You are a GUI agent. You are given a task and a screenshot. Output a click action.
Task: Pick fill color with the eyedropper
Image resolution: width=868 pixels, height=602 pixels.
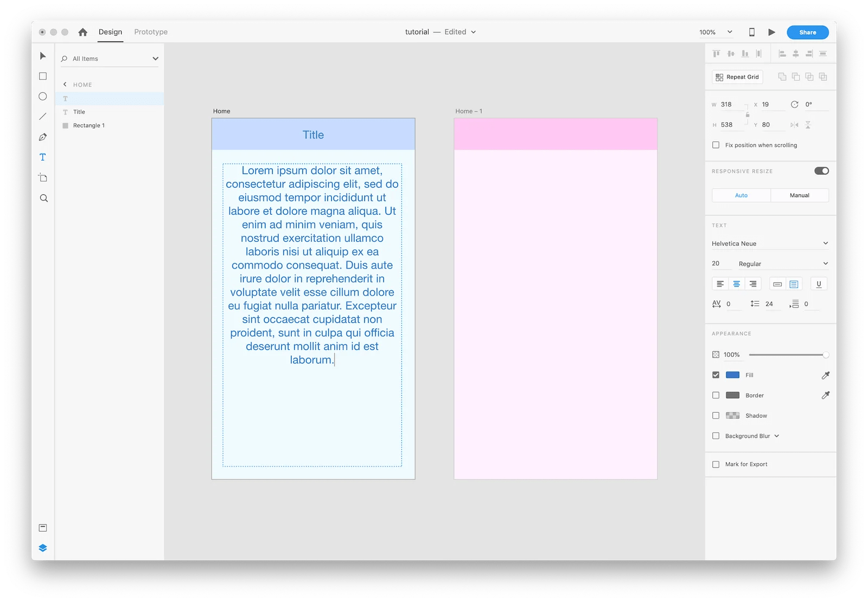826,375
